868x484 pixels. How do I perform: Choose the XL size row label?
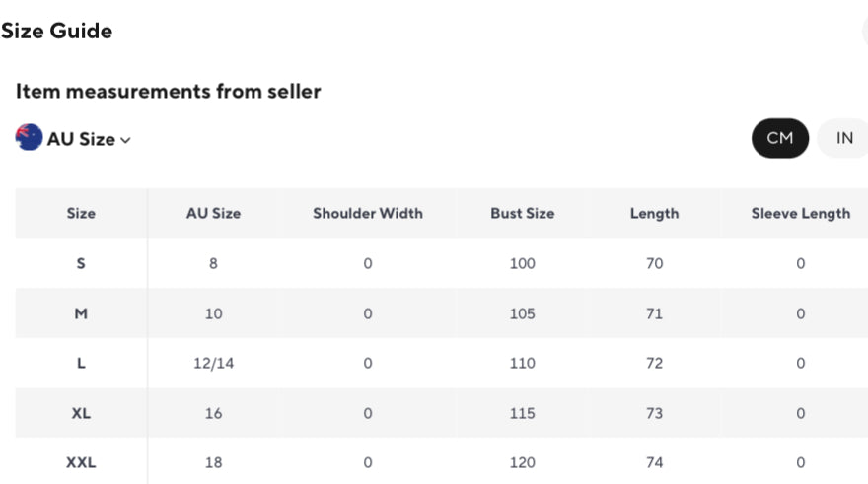coord(81,413)
